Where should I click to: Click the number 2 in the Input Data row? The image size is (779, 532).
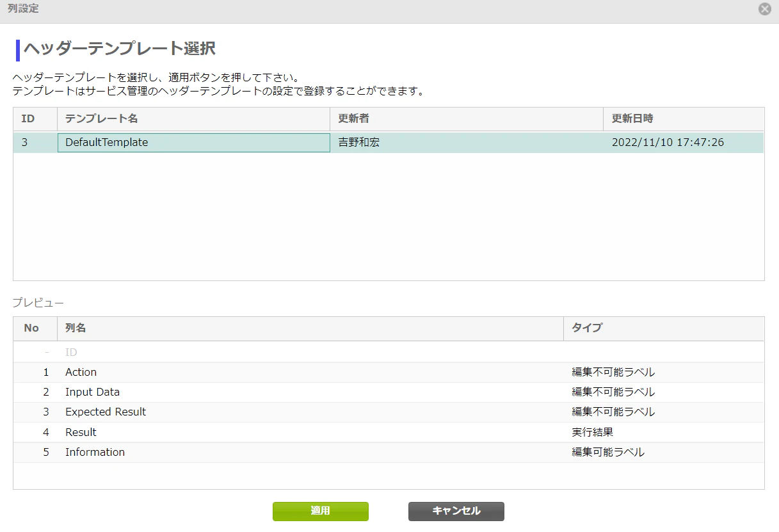(46, 392)
